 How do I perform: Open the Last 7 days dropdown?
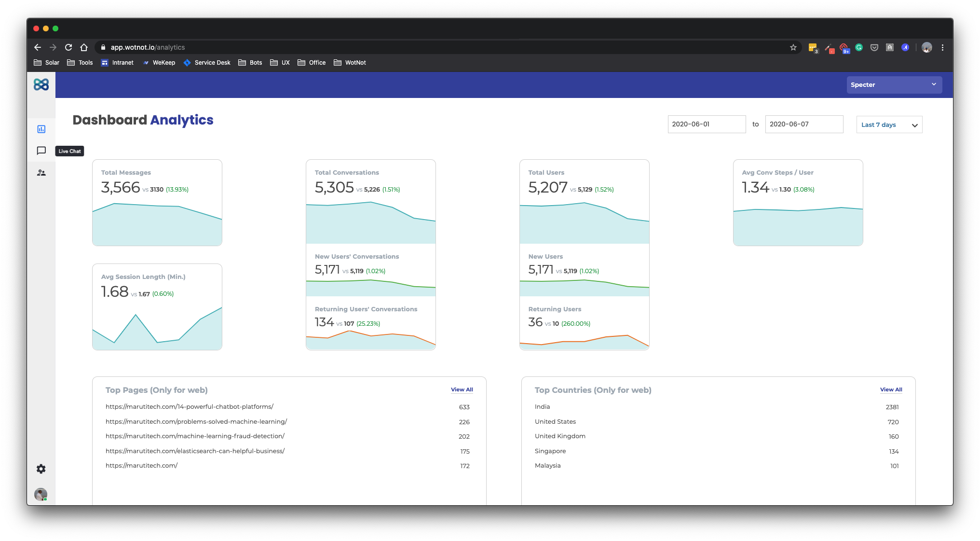pos(889,125)
